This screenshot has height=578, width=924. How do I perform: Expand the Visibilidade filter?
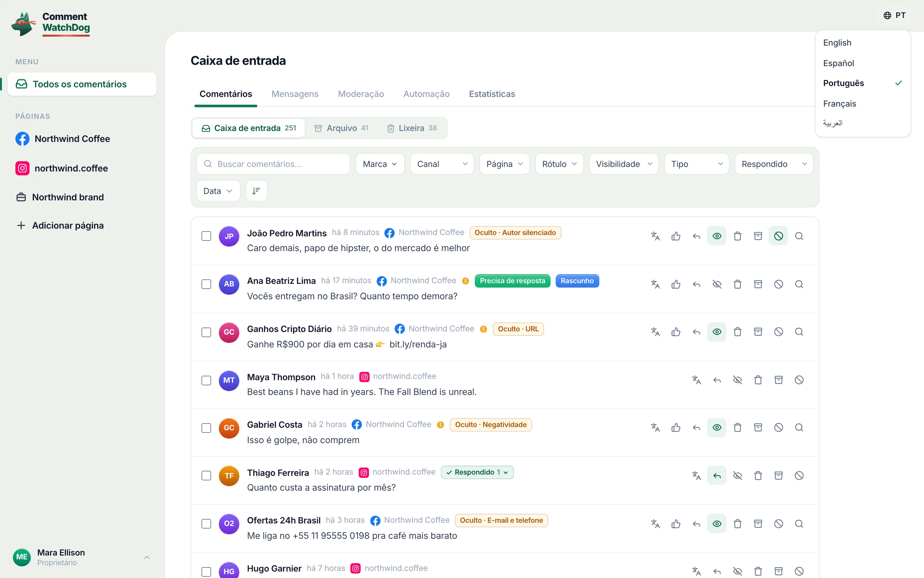624,164
